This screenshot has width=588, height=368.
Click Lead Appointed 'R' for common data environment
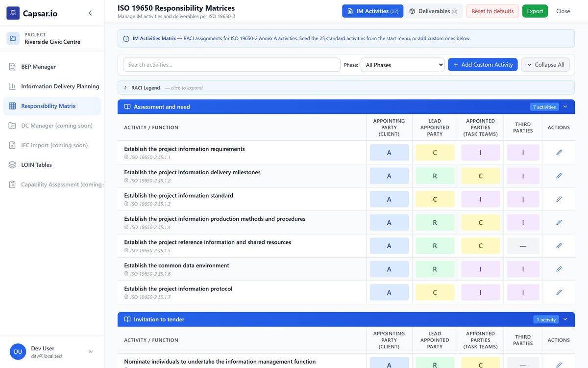435,269
